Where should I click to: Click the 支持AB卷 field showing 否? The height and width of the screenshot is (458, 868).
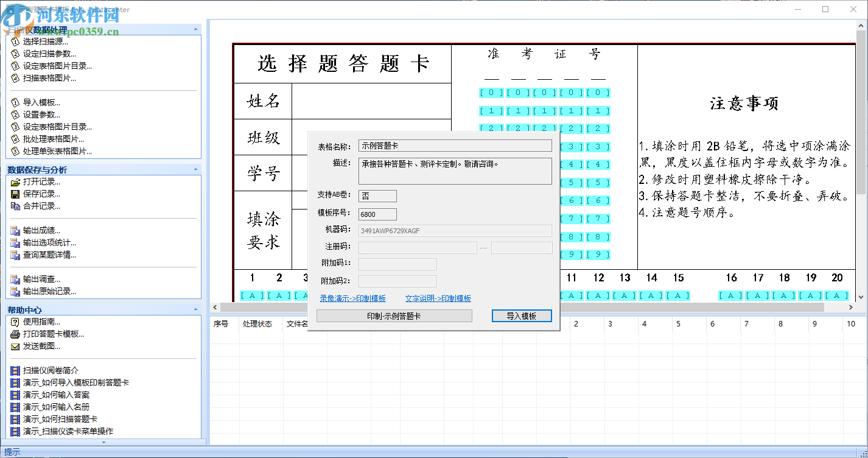(x=377, y=196)
